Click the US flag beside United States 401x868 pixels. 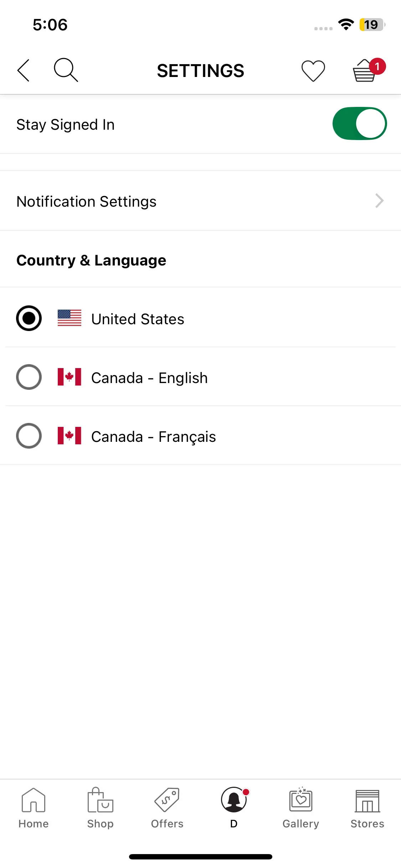coord(70,318)
